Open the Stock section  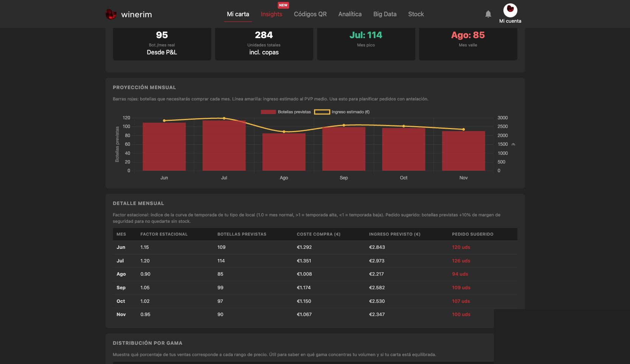pos(416,14)
